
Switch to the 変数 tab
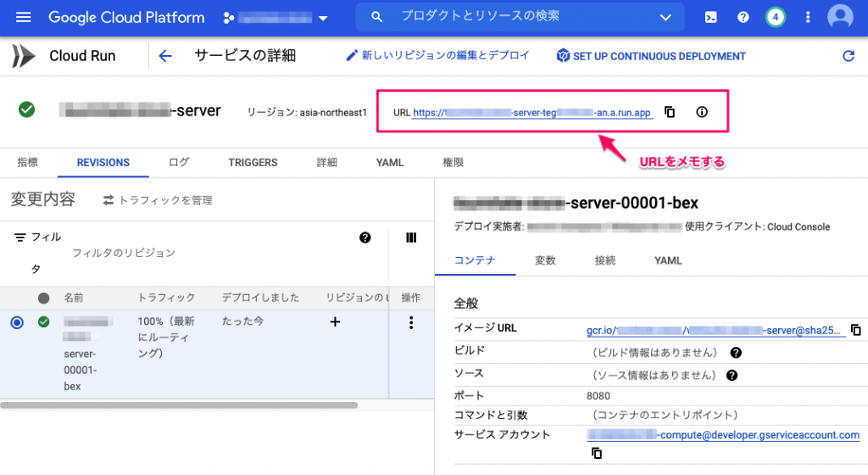[x=545, y=260]
